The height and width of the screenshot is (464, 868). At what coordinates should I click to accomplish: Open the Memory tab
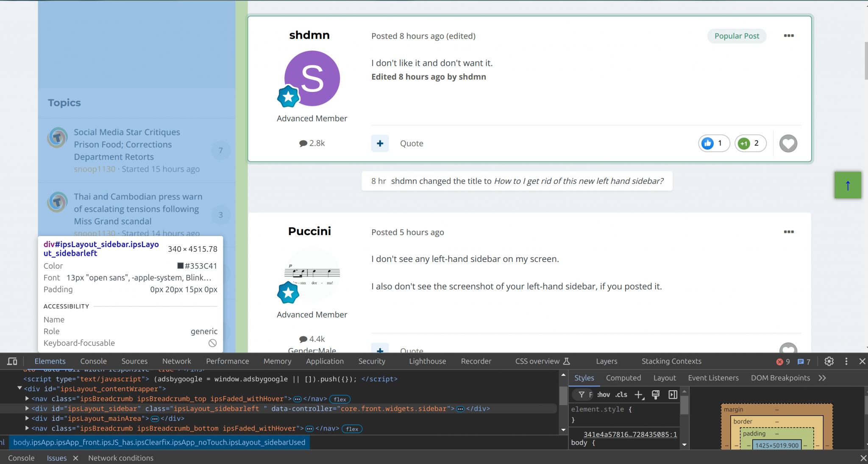click(x=277, y=361)
